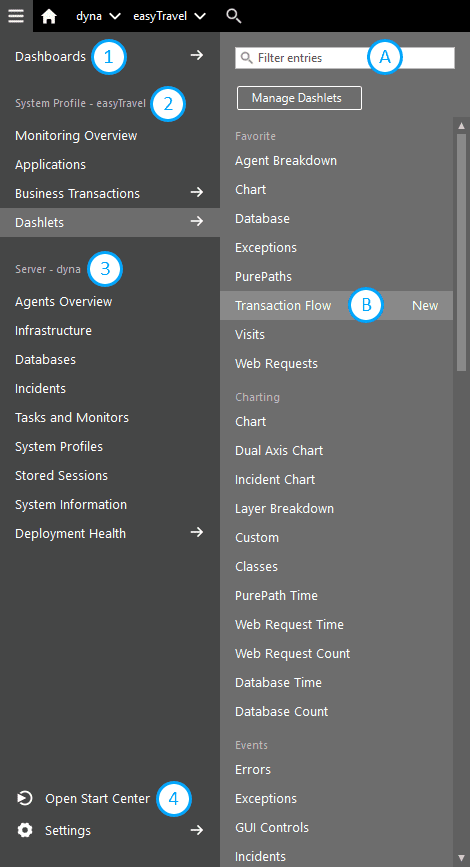Open Infrastructure
The image size is (470, 867).
[x=53, y=331]
